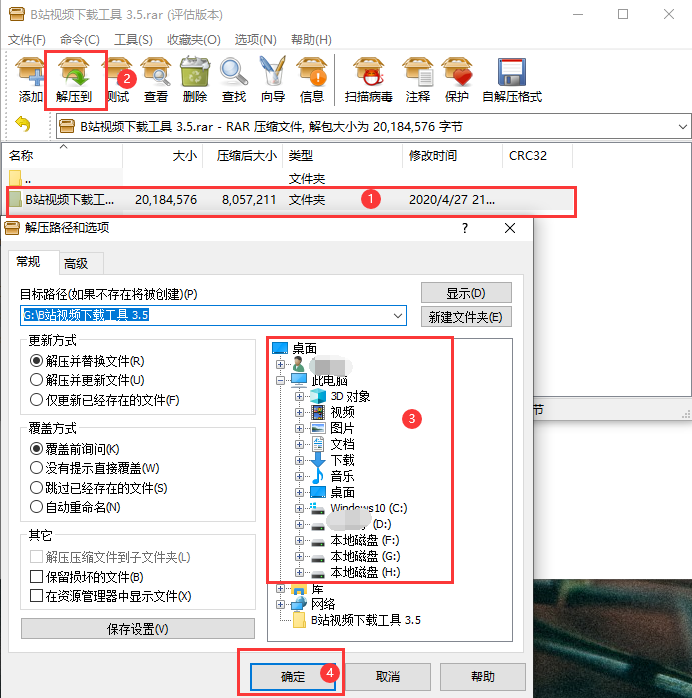Click the Delete (删除) recycle bin icon
The image size is (692, 698).
195,72
